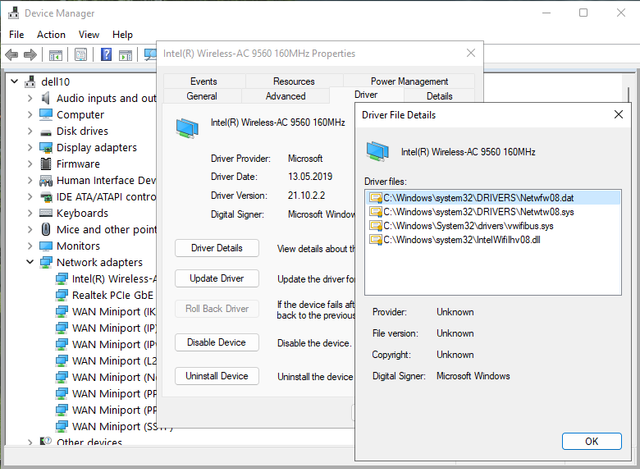
Task: Click the Uninstall Device button
Action: pyautogui.click(x=217, y=376)
